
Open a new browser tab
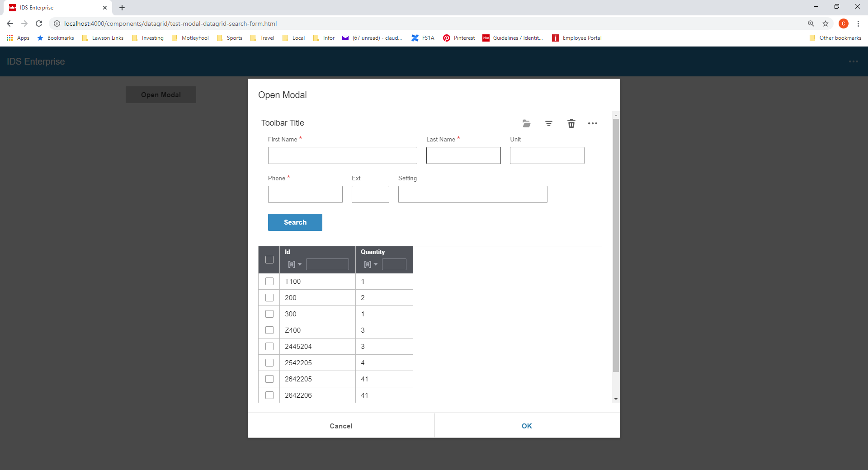[122, 8]
